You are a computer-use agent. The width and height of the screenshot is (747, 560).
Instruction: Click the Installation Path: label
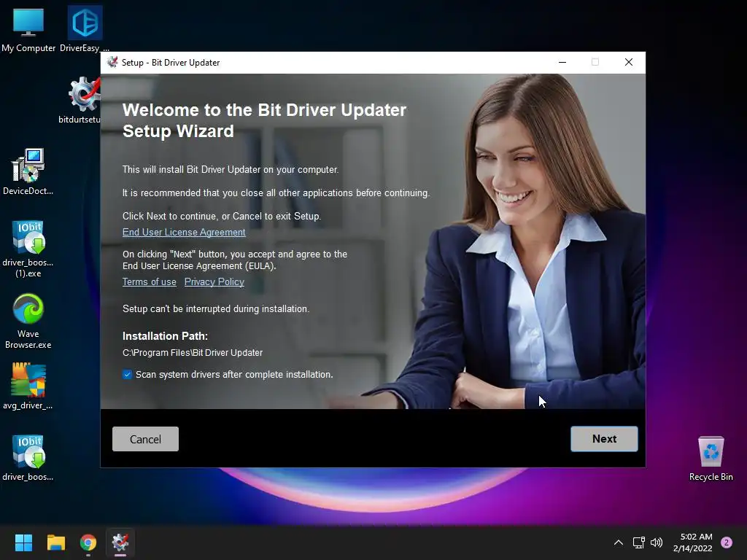[165, 336]
